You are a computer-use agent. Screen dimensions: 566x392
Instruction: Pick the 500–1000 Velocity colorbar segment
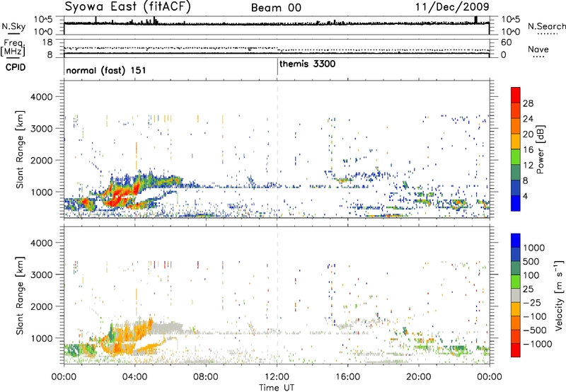[x=516, y=254]
